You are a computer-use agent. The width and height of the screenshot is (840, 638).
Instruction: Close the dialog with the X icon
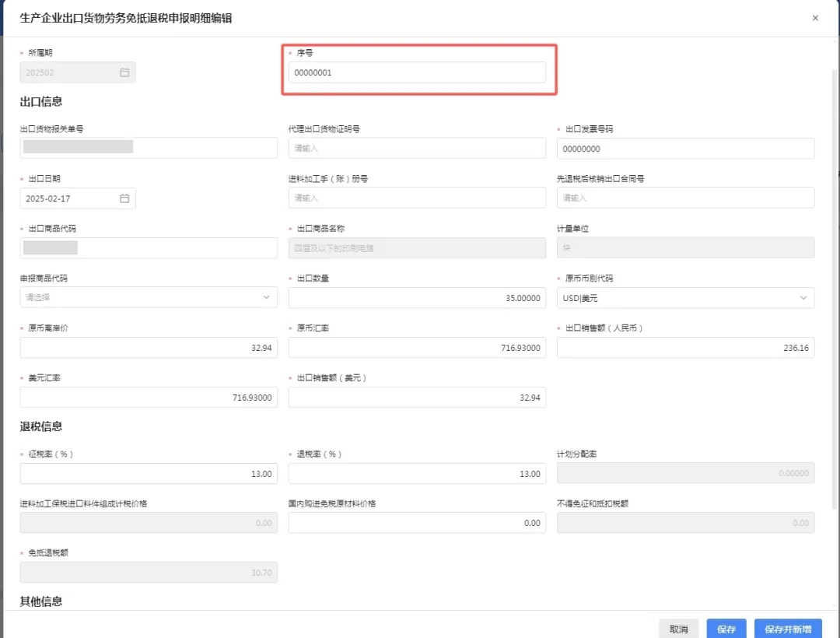(815, 18)
